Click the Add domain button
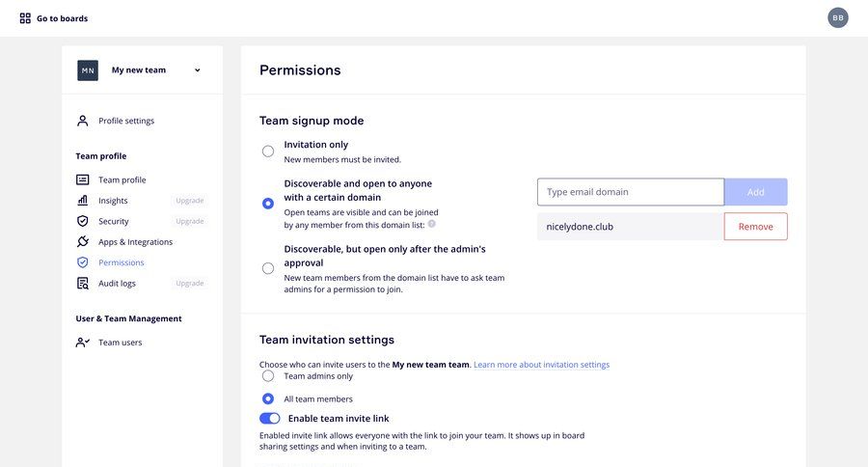 755,192
